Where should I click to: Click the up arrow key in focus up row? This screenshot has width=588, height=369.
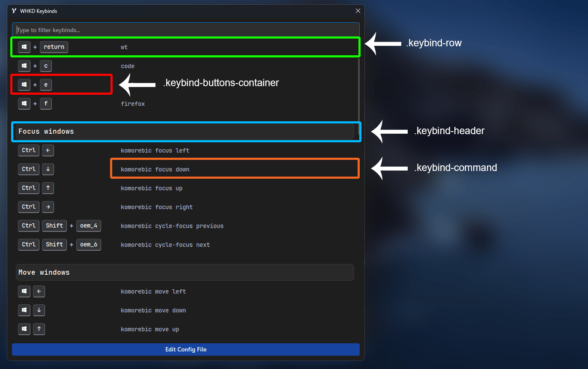click(48, 188)
